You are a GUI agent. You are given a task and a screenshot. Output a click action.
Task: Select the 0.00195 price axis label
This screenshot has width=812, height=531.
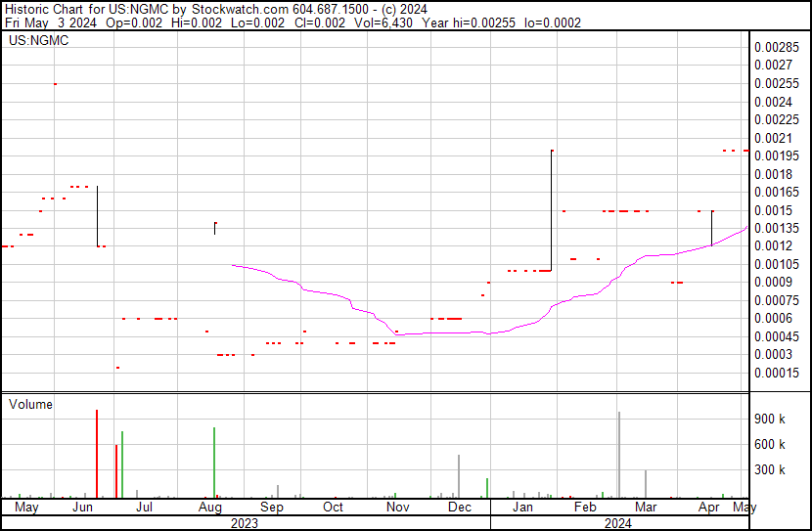click(777, 155)
